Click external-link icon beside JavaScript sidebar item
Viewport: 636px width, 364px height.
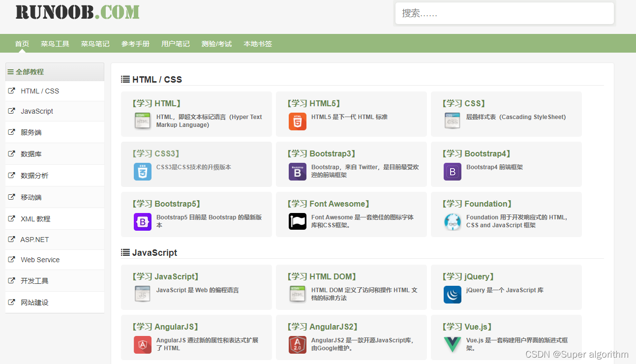11,111
